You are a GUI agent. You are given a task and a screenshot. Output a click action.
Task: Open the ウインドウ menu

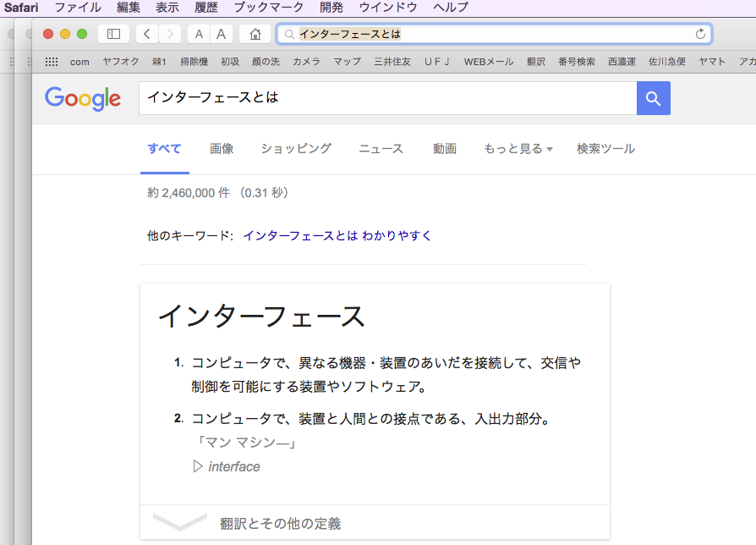tap(388, 8)
